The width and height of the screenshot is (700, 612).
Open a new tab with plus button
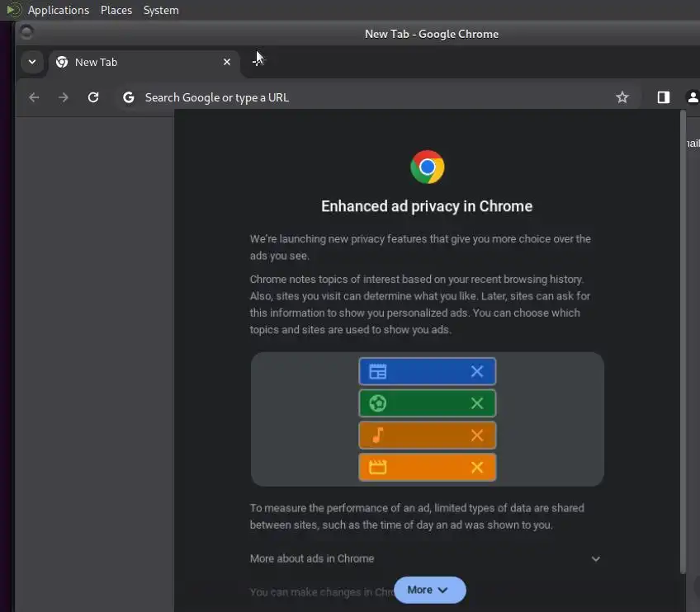[x=258, y=60]
